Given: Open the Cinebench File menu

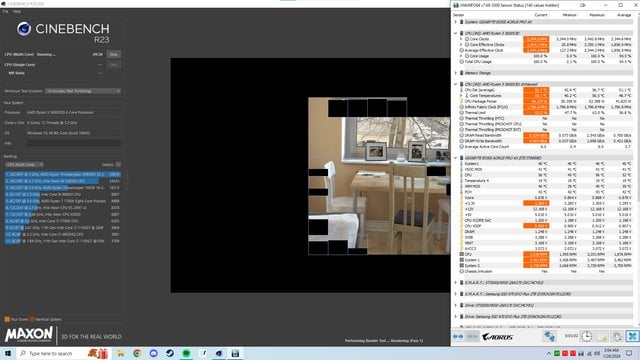Looking at the screenshot, I should click(x=5, y=11).
